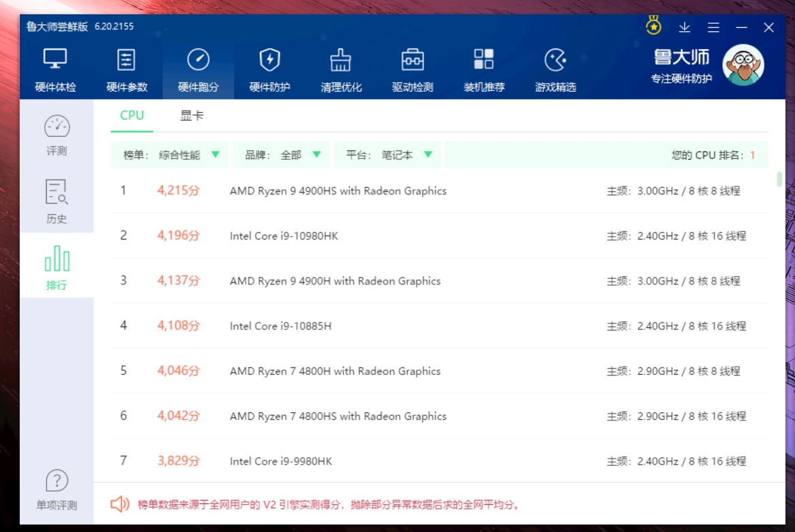Select Intel Core i9-10980HK row
The height and width of the screenshot is (532, 795).
440,235
